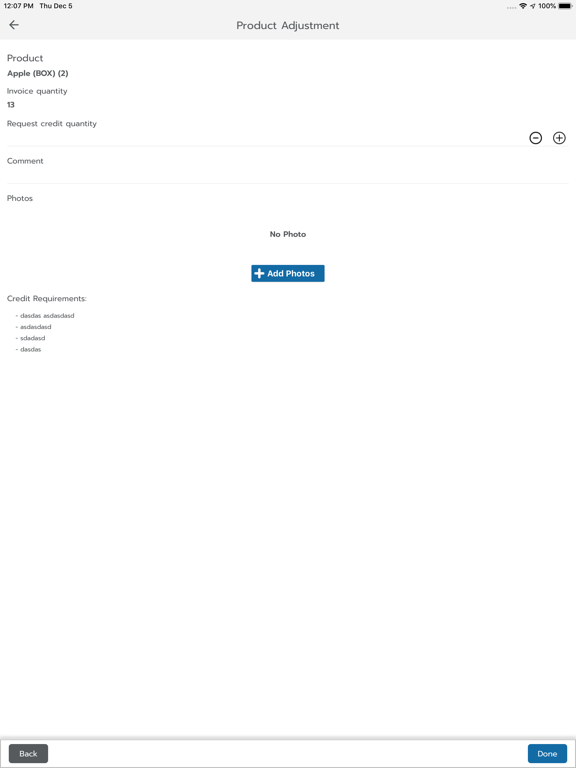
Task: Select requirement 'dasdas asdasdasd'
Action: click(47, 315)
